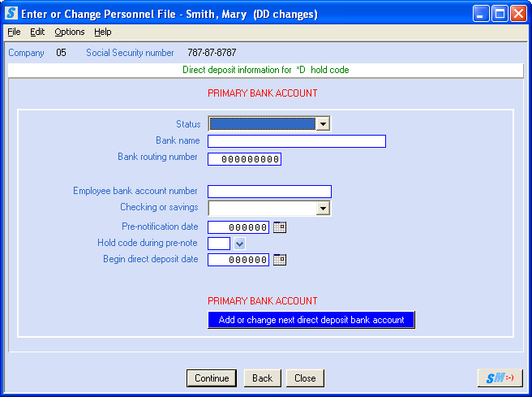Screen dimensions: 532x397
Task: Open the Edit menu
Action: (37, 32)
